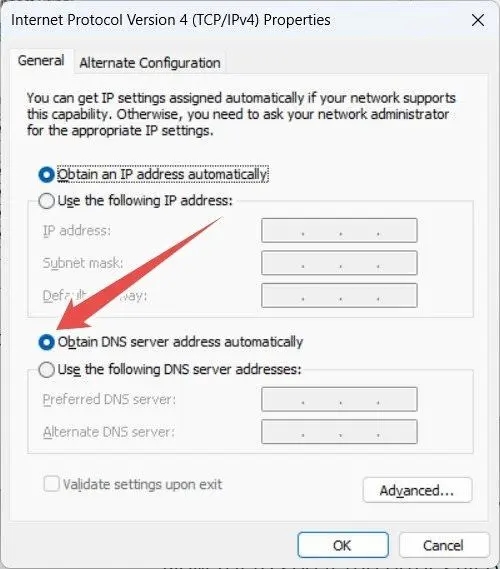Click the IP address label text

[77, 231]
